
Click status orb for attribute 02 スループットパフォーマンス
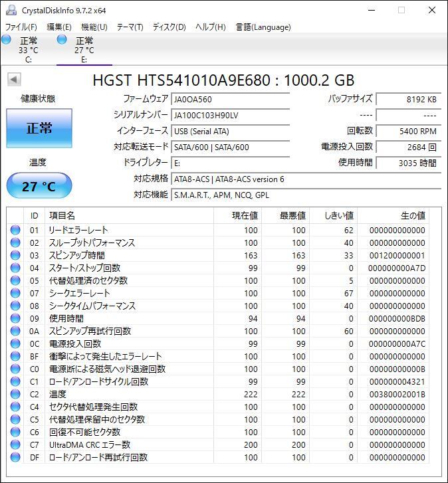click(x=15, y=242)
